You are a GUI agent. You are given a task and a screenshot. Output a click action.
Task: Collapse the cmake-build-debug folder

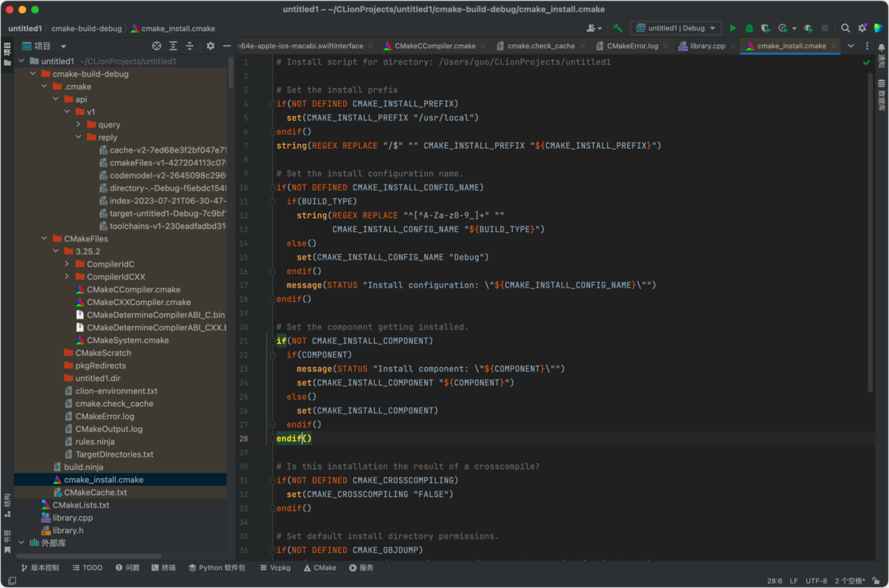tap(33, 74)
